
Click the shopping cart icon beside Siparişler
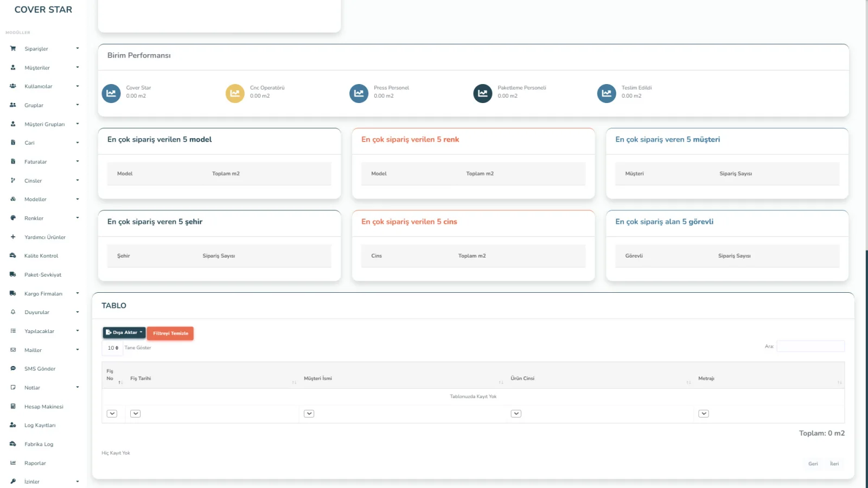[x=13, y=49]
